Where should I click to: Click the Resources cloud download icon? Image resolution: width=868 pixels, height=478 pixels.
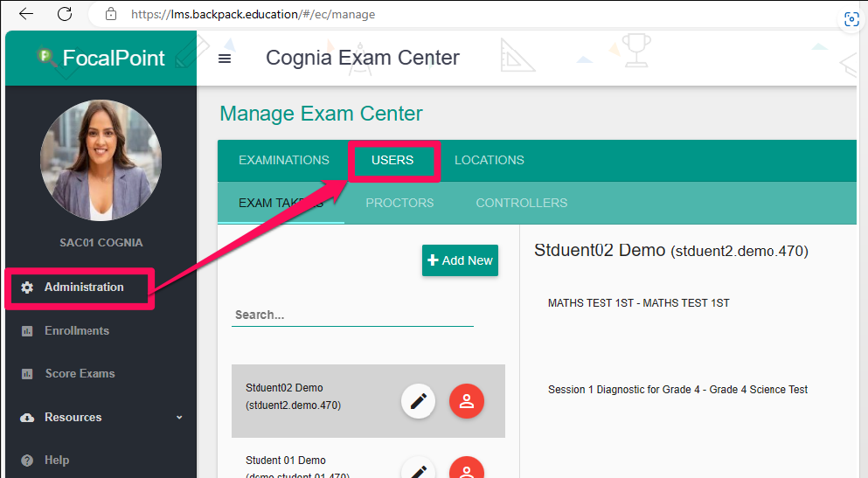click(27, 418)
